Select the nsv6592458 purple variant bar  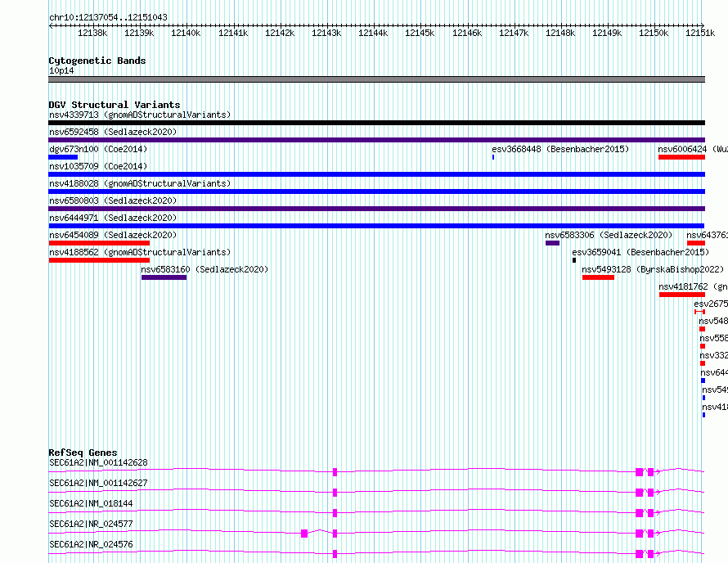pyautogui.click(x=376, y=140)
